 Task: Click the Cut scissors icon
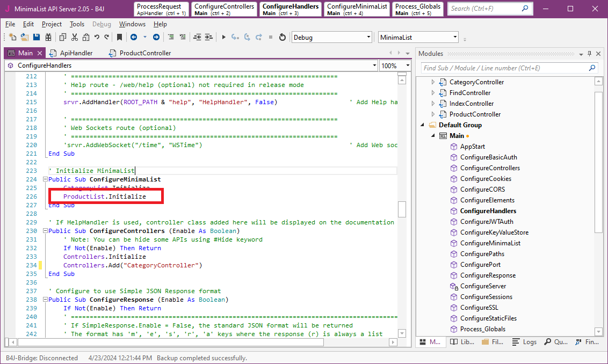click(74, 37)
